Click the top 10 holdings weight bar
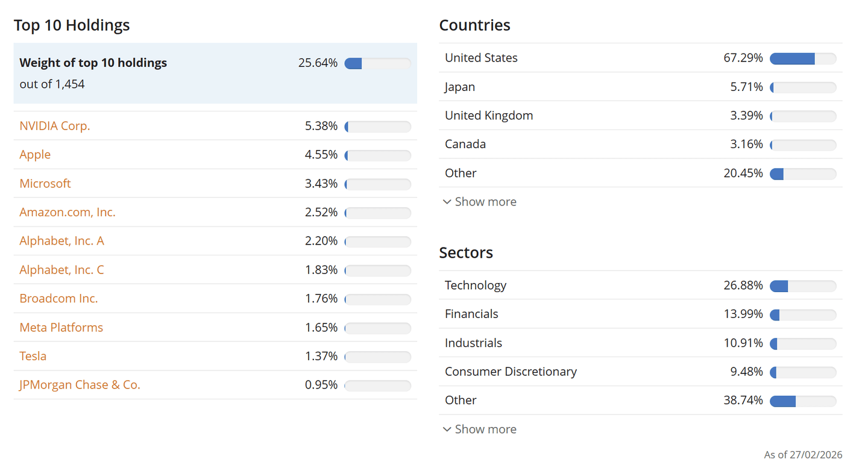Image resolution: width=868 pixels, height=468 pixels. point(377,63)
